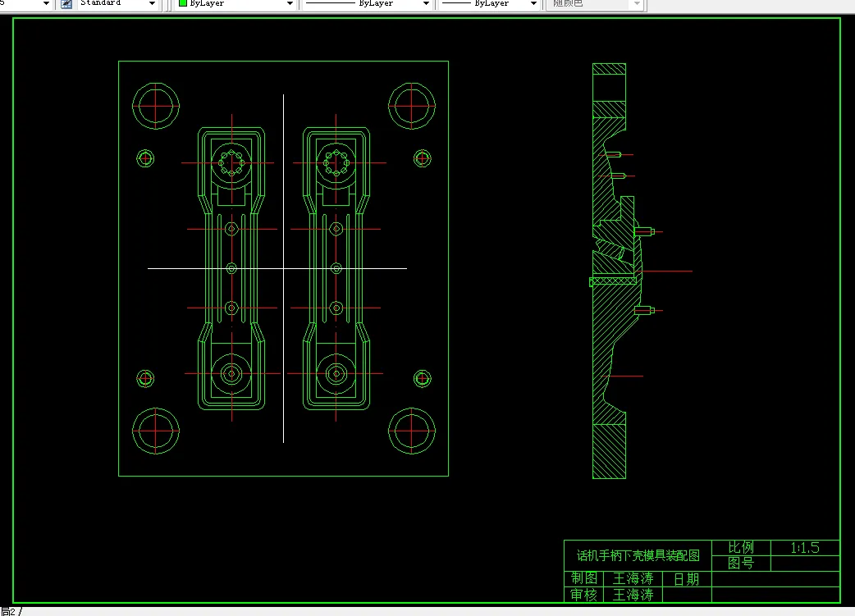The height and width of the screenshot is (616, 855).
Task: Open the Text Style manager icon
Action: coord(66,4)
